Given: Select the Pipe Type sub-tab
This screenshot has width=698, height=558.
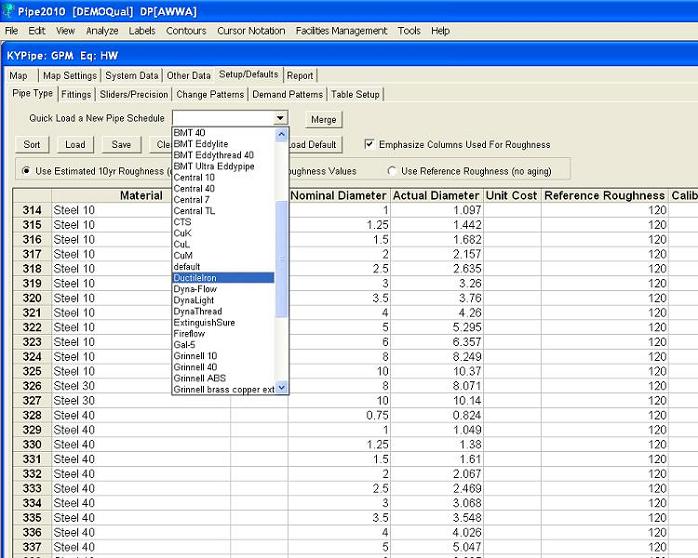Looking at the screenshot, I should pyautogui.click(x=32, y=93).
